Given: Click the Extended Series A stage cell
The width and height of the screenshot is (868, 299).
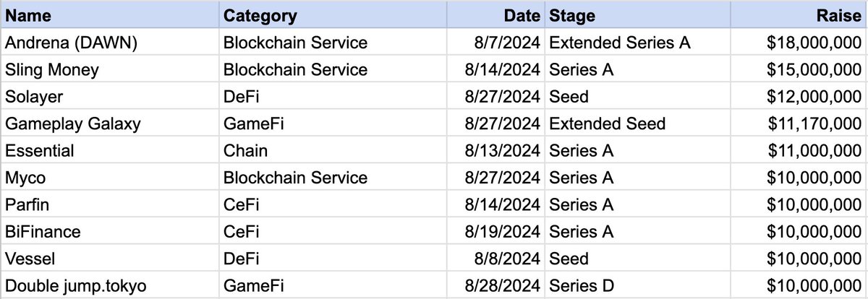Looking at the screenshot, I should pos(637,43).
